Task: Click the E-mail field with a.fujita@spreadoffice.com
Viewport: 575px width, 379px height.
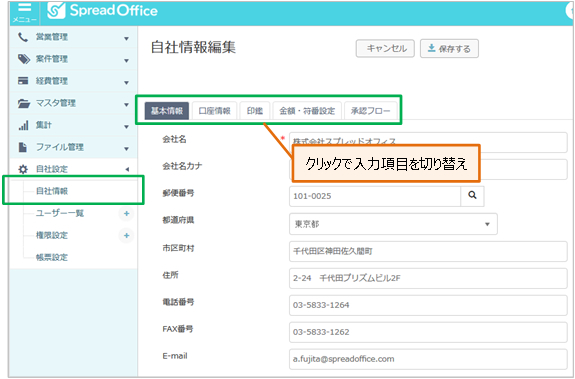Action: (428, 359)
